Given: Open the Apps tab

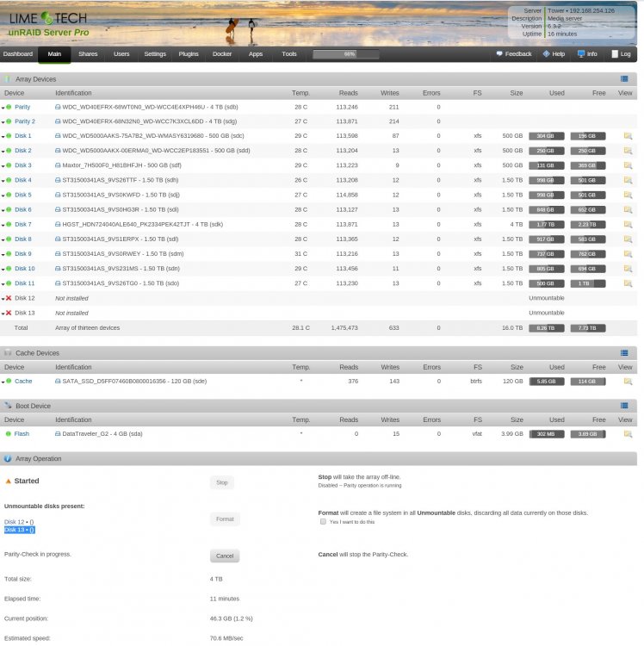Looking at the screenshot, I should coord(256,54).
